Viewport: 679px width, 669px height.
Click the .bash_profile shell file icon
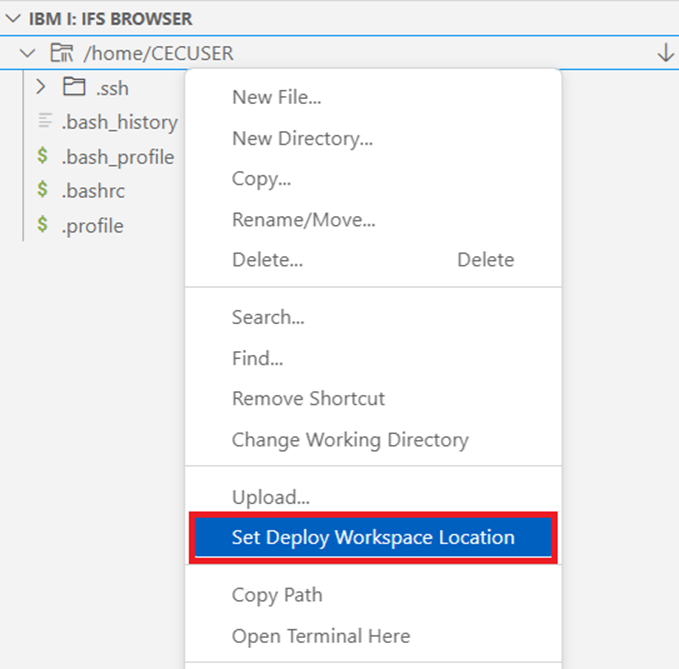43,157
